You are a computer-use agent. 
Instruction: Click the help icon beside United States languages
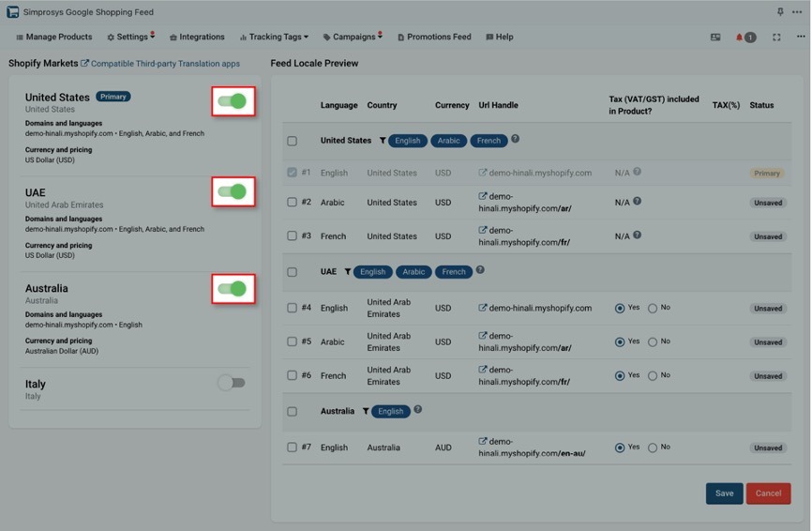[516, 139]
